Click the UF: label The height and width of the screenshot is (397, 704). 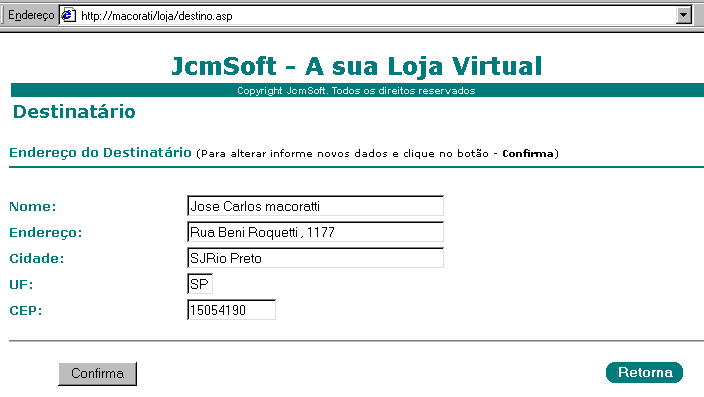(x=21, y=285)
